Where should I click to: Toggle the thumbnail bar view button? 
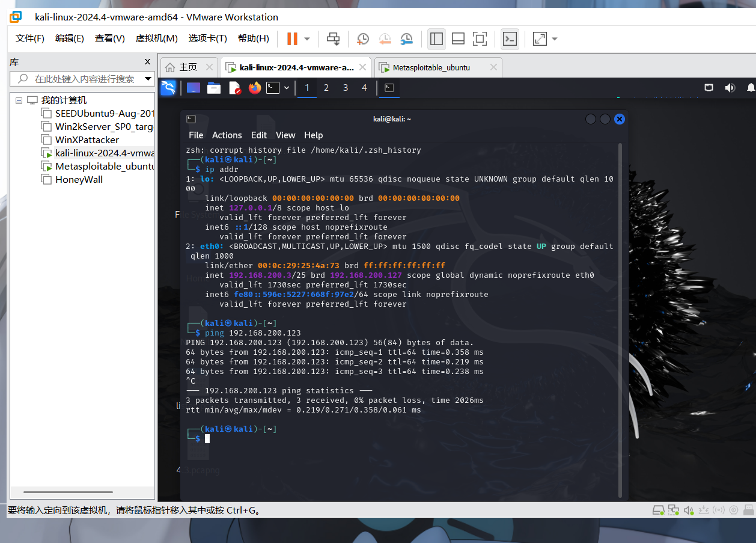coord(458,39)
